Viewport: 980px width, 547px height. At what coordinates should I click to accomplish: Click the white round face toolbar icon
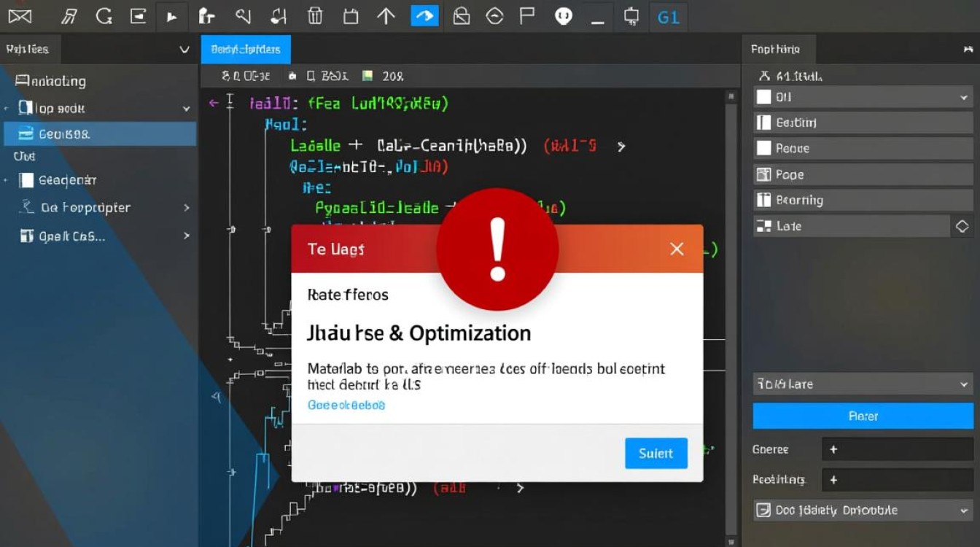[563, 15]
